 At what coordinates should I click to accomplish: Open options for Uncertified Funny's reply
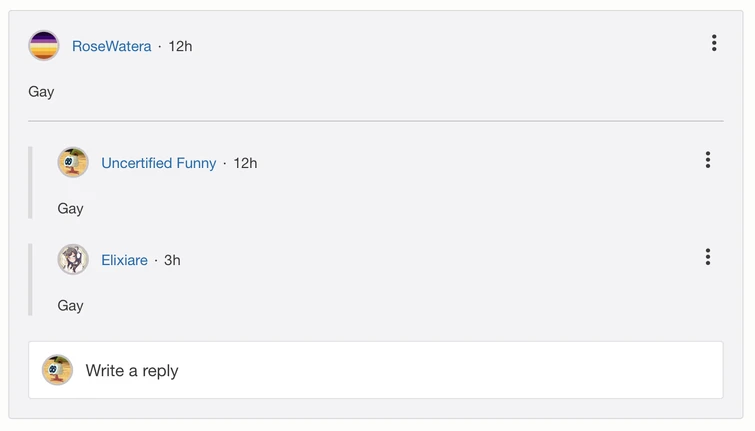coord(707,160)
